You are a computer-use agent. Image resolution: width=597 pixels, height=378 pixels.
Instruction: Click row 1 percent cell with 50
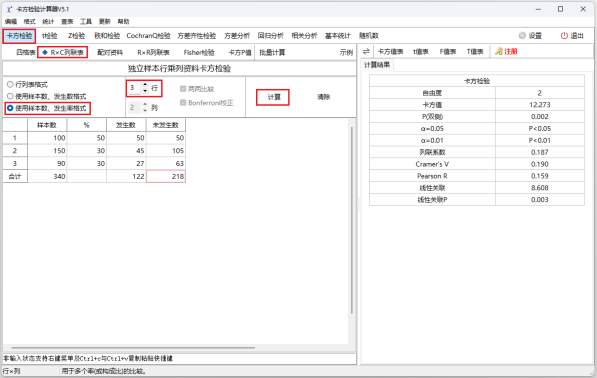87,138
